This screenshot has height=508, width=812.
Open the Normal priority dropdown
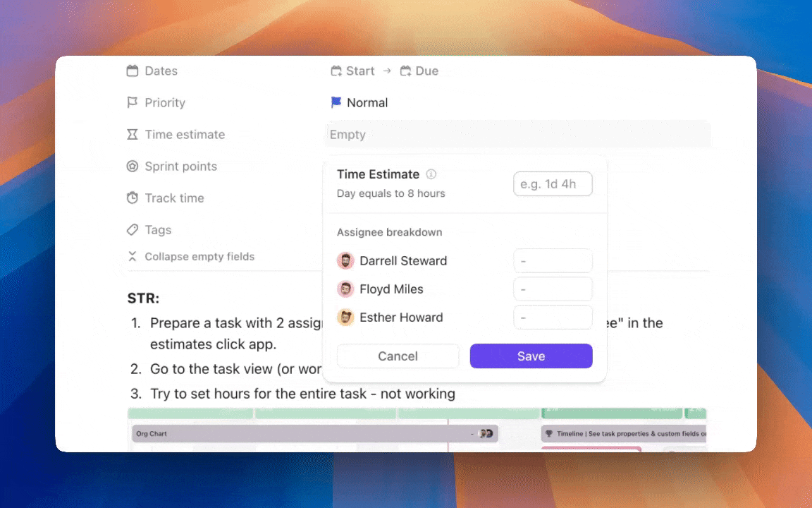pos(359,103)
